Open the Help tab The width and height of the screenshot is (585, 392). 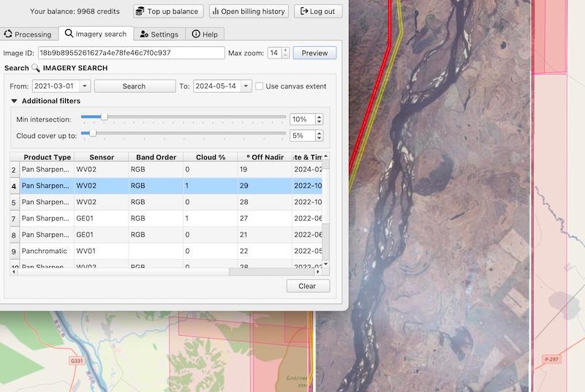point(205,34)
